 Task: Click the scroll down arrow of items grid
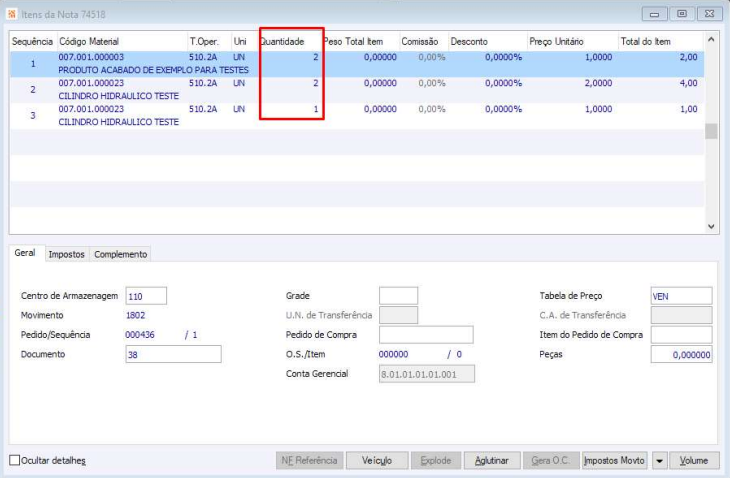pos(711,227)
